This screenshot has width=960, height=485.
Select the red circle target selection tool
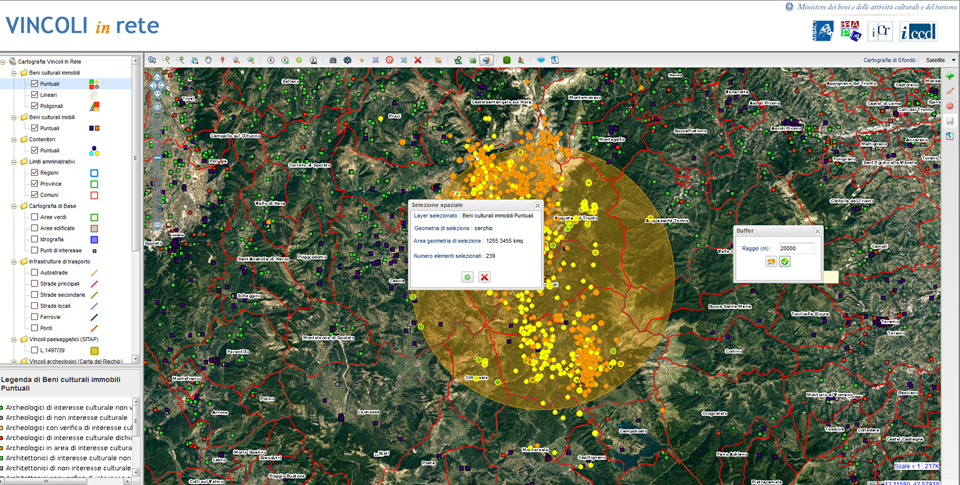[x=389, y=60]
